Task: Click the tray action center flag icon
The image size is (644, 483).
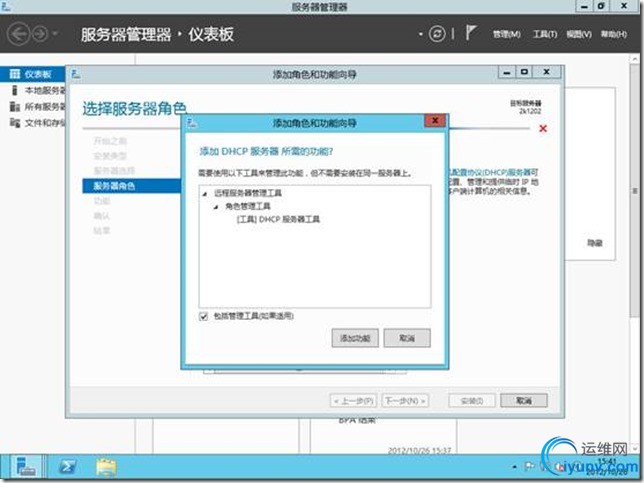Action: [x=529, y=466]
